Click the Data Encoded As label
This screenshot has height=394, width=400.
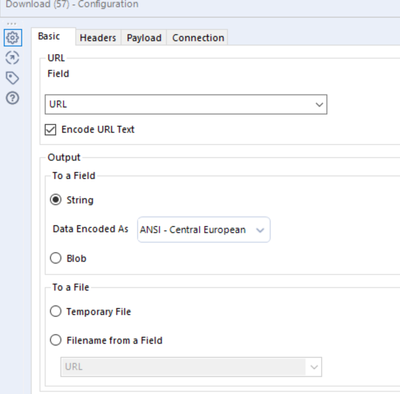[x=90, y=229]
